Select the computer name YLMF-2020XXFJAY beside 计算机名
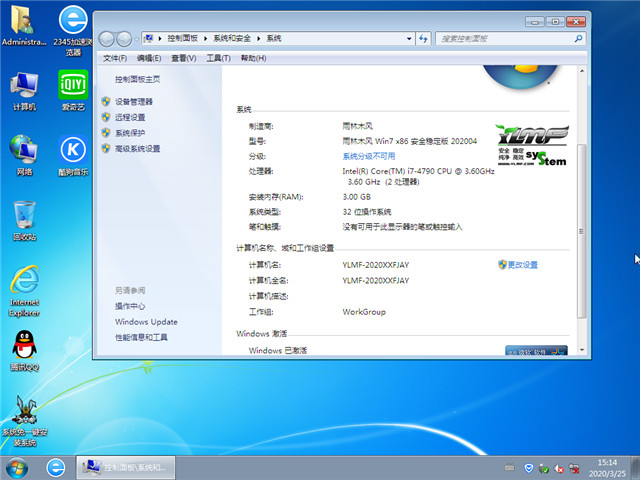Viewport: 640px width, 480px height. (x=376, y=265)
